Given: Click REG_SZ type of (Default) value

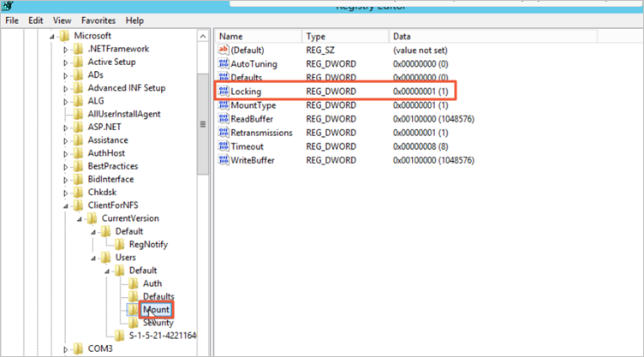Looking at the screenshot, I should click(320, 51).
